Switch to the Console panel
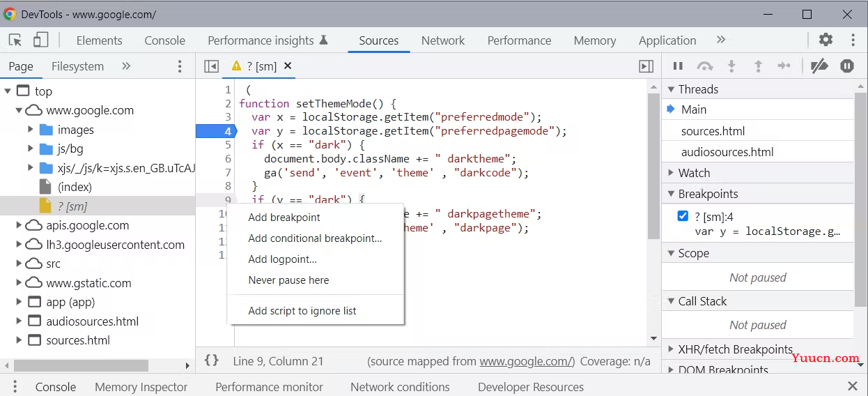Image resolution: width=868 pixels, height=396 pixels. (165, 40)
